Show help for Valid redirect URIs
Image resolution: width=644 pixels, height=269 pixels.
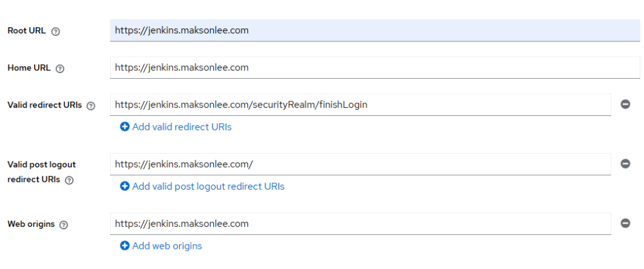(x=91, y=106)
